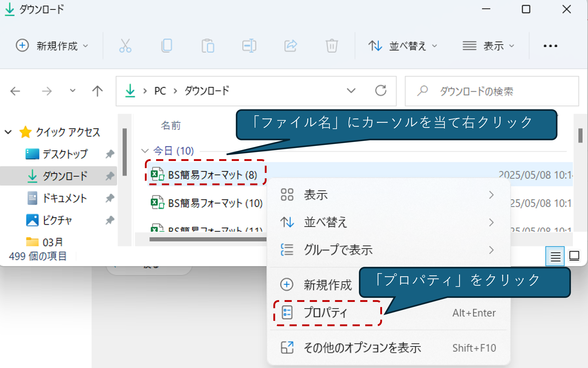The width and height of the screenshot is (588, 368).
Task: Click the Delete trash can icon
Action: tap(332, 46)
